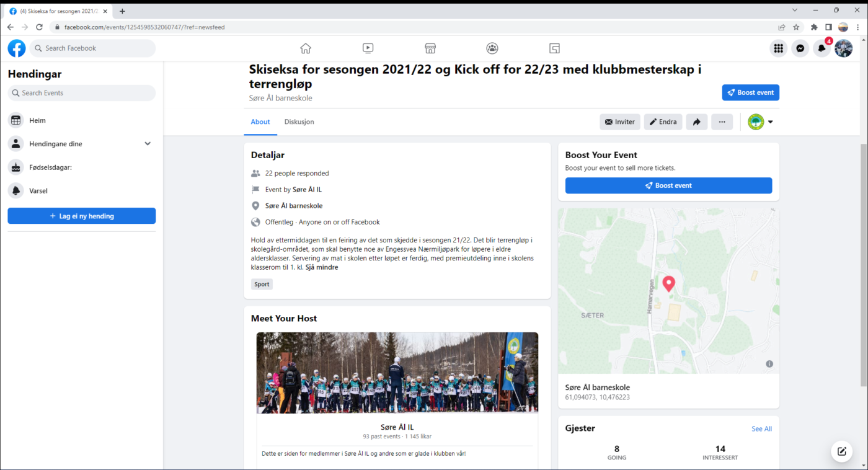Expand Hendingane dine section

point(148,144)
